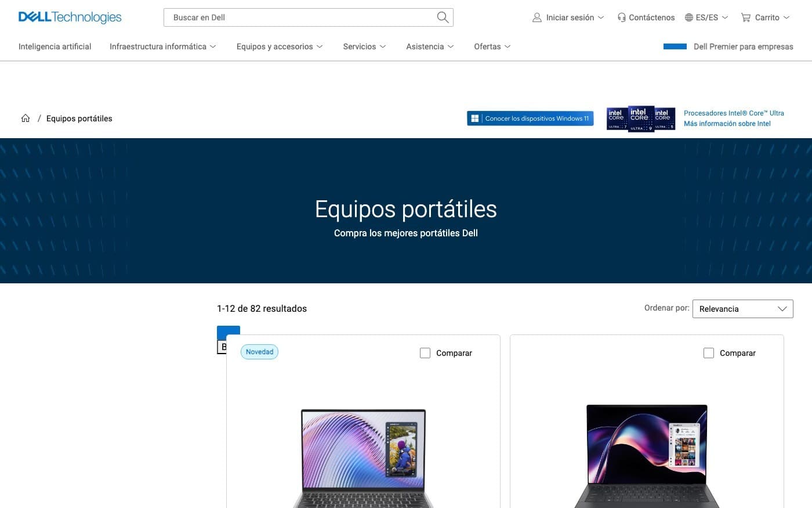Viewport: 812px width, 508px height.
Task: Open Inteligencia artificial menu item
Action: point(55,46)
